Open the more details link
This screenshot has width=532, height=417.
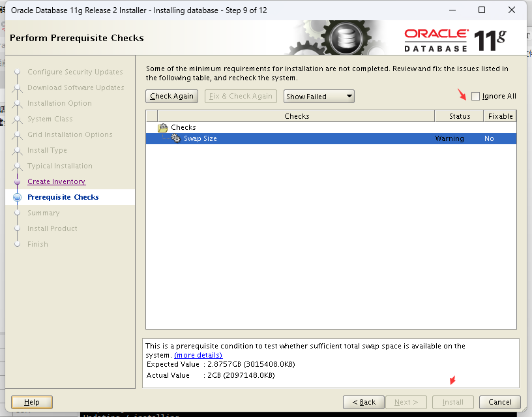coord(198,355)
